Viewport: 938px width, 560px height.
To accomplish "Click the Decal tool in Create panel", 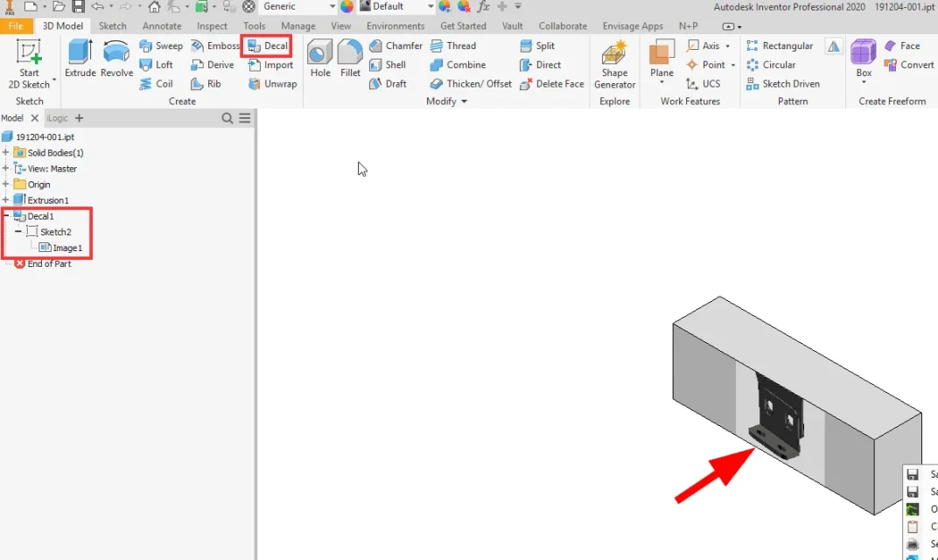I will point(268,45).
